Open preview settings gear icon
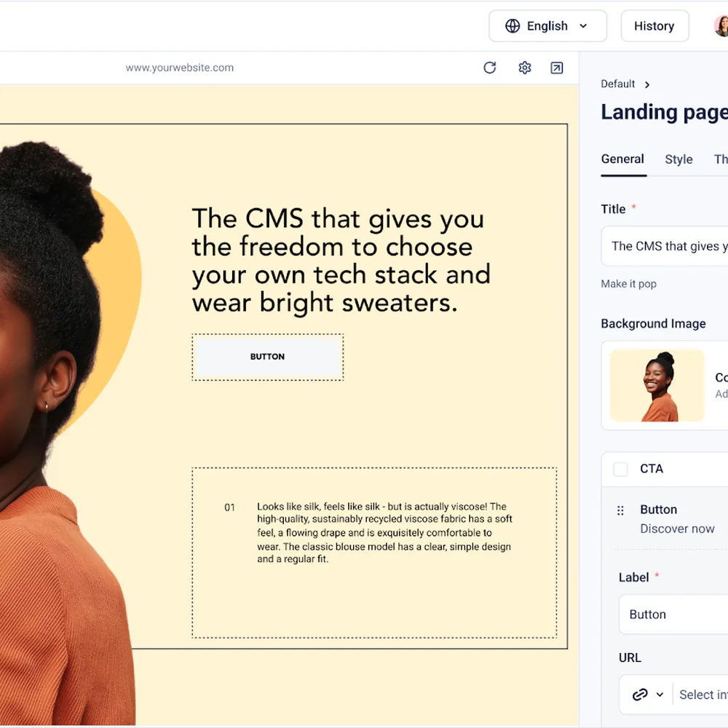 (525, 68)
